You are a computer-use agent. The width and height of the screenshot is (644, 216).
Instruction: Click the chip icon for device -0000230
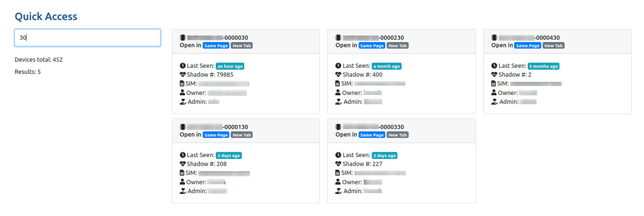[x=339, y=38]
